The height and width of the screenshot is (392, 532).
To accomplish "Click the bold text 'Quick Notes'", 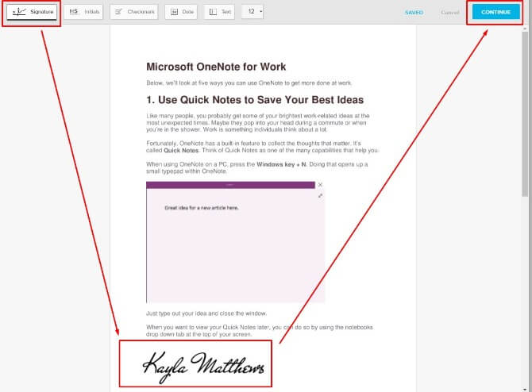I will [x=181, y=151].
